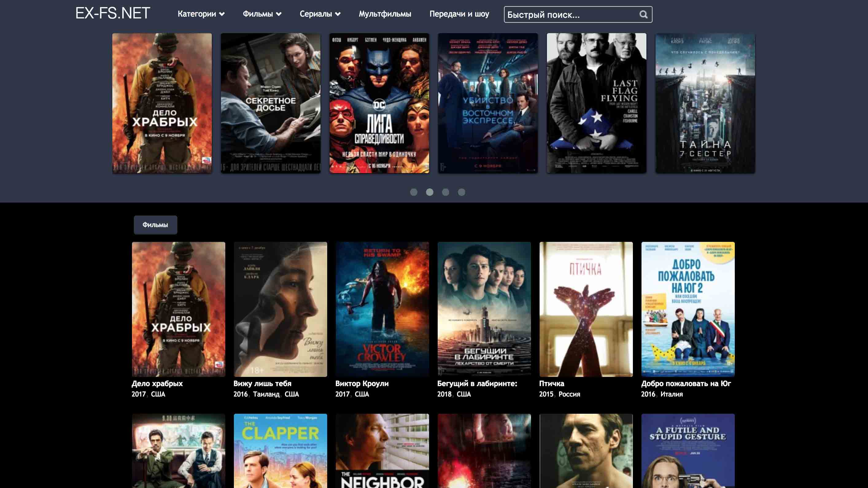Expand the Сериалы dropdown menu
Image resolution: width=868 pixels, height=488 pixels.
[x=320, y=14]
